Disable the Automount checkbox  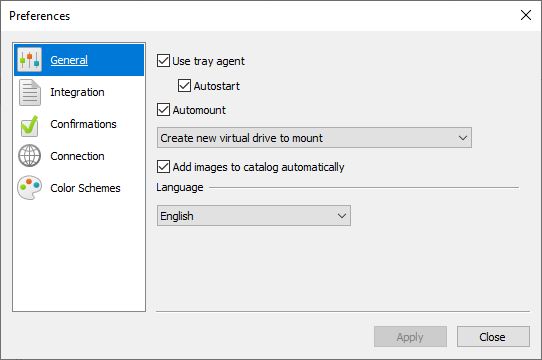163,110
